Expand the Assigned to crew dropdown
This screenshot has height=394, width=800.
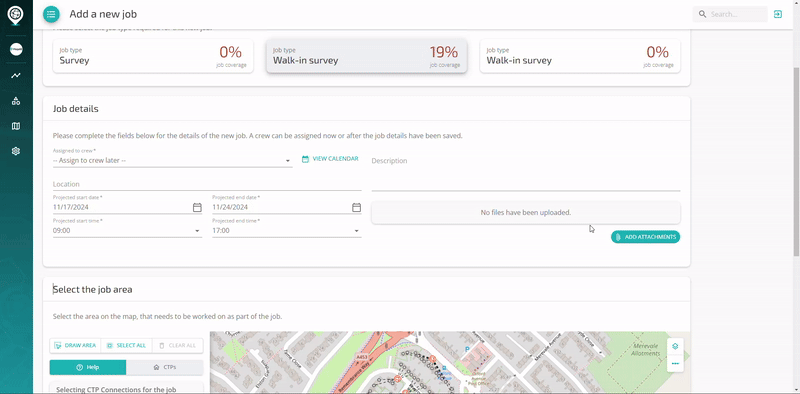[172, 160]
